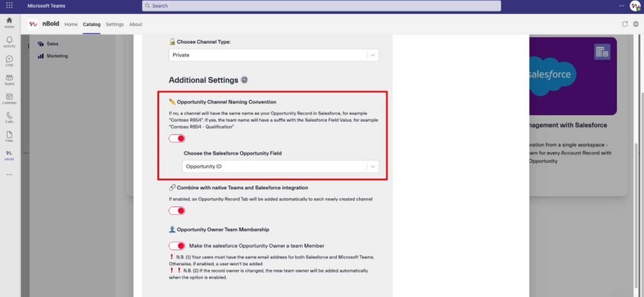Switch to the nBold Settings tab
This screenshot has width=644, height=297.
[x=115, y=24]
